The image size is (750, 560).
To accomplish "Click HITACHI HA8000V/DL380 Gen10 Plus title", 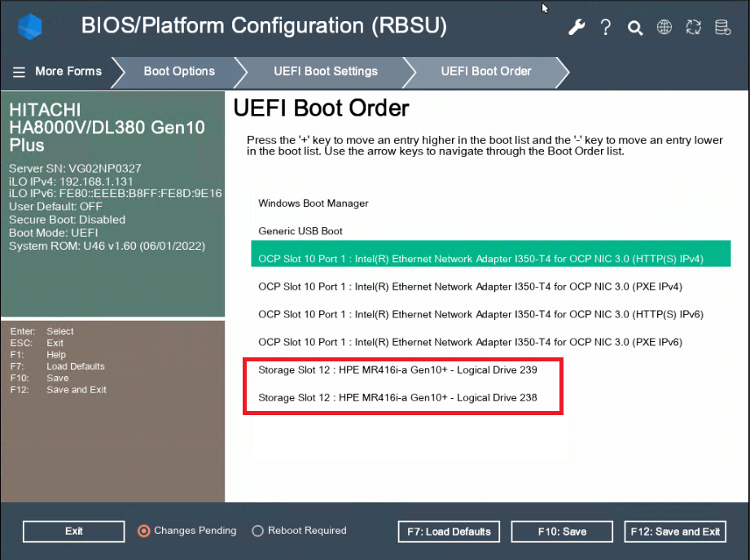I will pos(107,127).
